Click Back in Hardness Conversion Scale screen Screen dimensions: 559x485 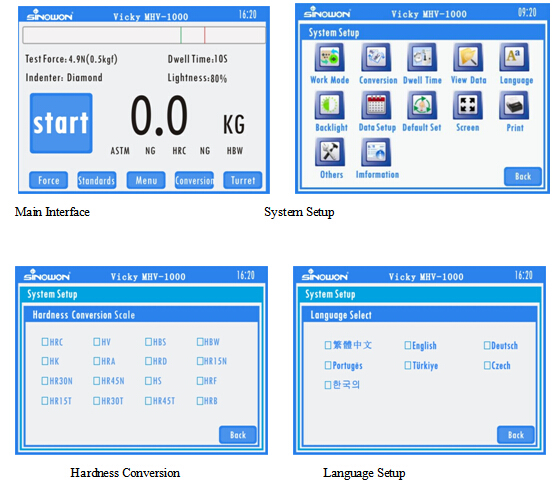[238, 435]
